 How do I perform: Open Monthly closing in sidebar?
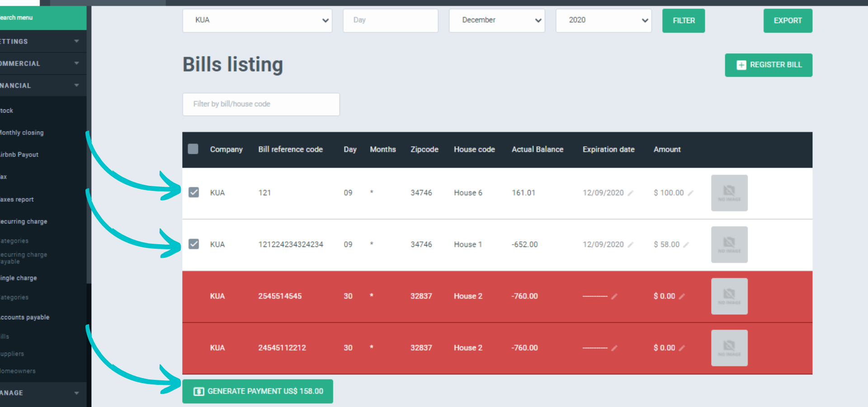[x=22, y=133]
